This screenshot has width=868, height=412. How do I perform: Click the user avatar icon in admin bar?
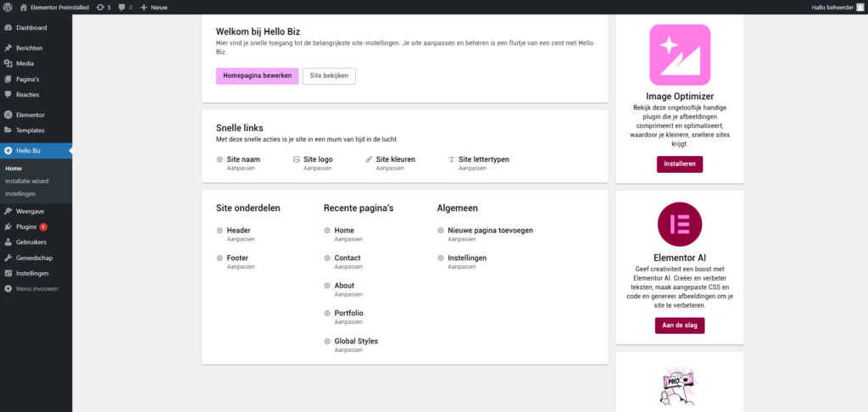(860, 7)
